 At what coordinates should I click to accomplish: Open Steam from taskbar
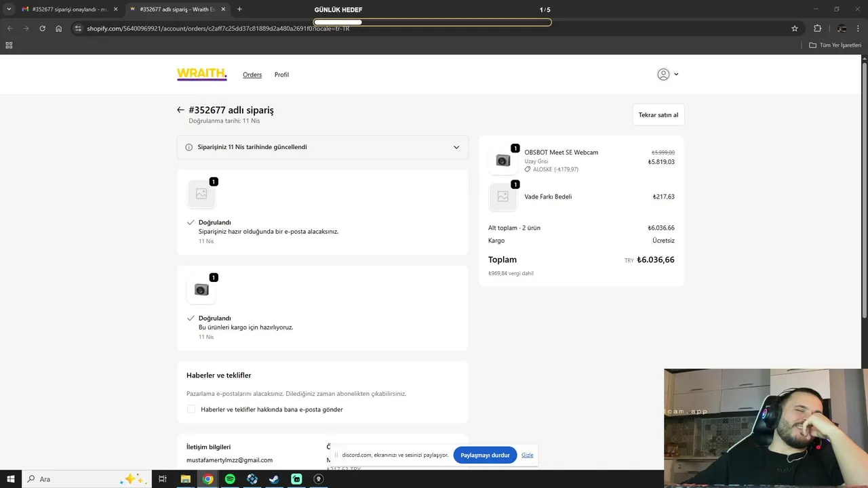pos(274,479)
